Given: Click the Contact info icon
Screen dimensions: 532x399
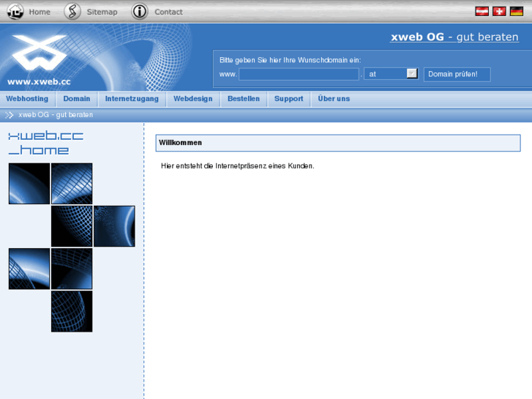Looking at the screenshot, I should (x=140, y=12).
